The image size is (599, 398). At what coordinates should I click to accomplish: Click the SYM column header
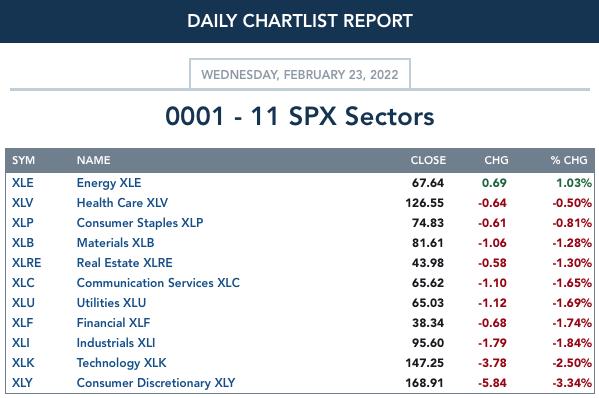(23, 160)
